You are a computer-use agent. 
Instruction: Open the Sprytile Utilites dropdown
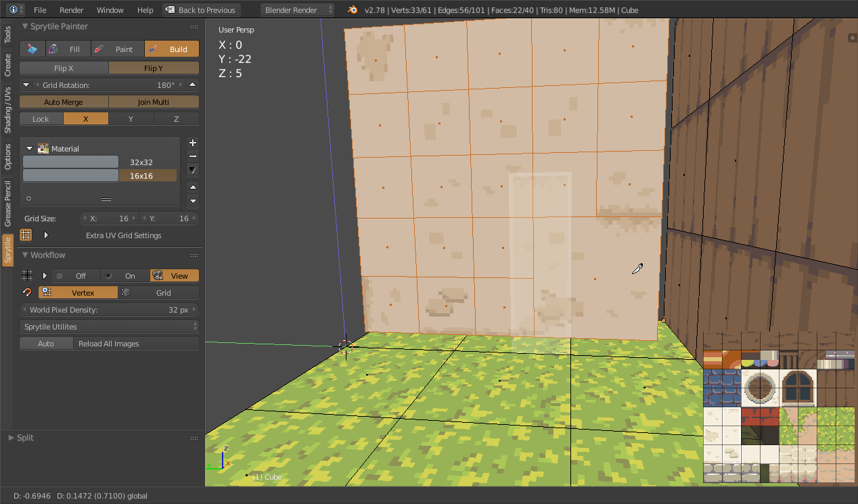tap(110, 327)
